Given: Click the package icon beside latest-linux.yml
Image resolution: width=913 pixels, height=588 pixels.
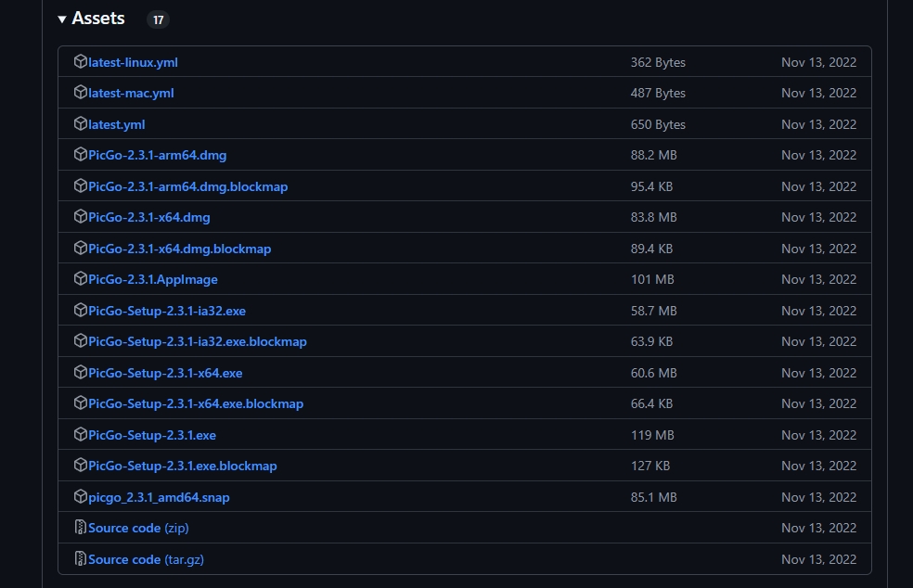Looking at the screenshot, I should pyautogui.click(x=81, y=62).
